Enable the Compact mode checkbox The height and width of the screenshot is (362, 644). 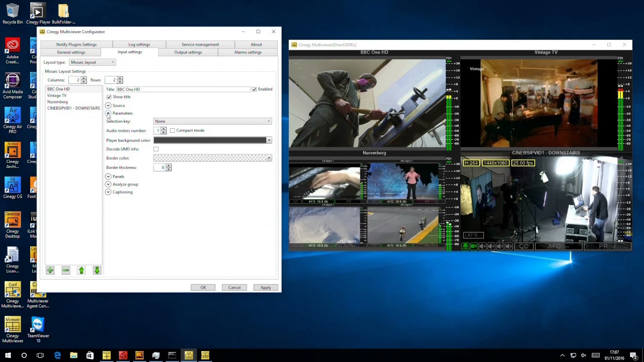[173, 131]
